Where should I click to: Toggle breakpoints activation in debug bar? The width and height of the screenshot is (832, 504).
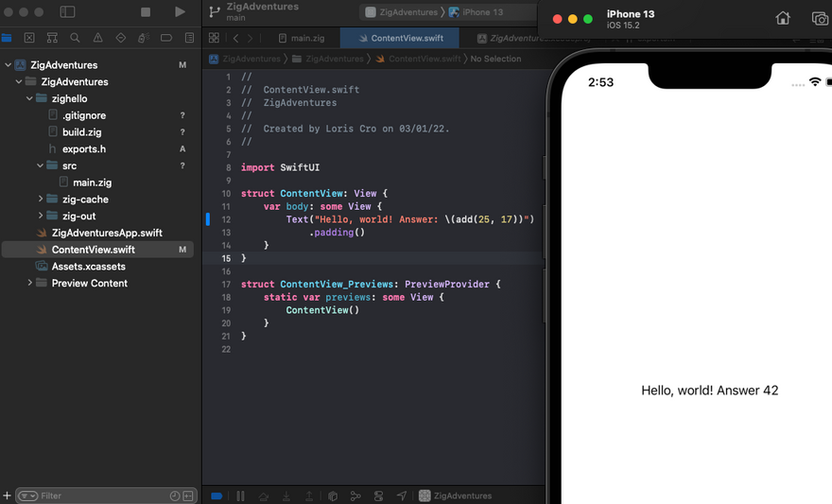pyautogui.click(x=217, y=495)
